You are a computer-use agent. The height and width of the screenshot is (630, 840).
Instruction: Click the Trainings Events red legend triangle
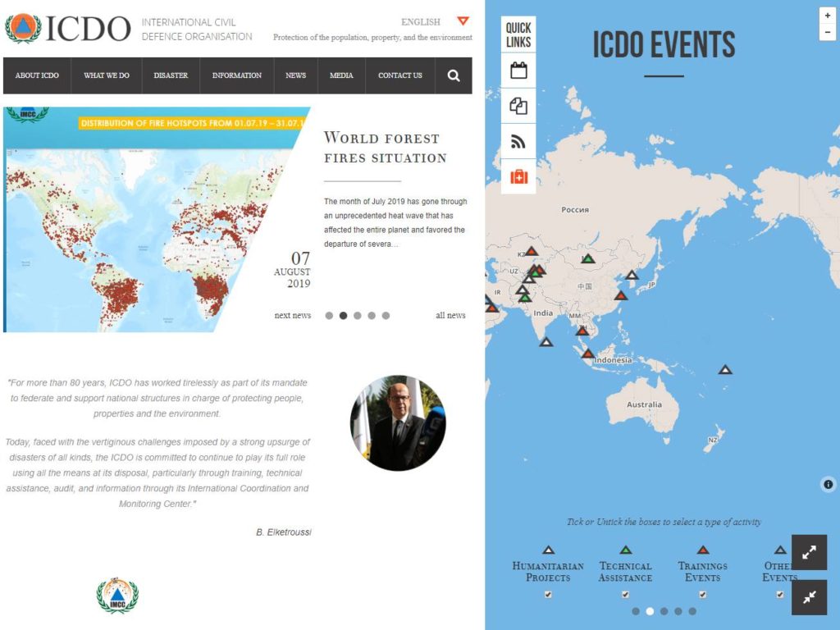[x=703, y=550]
